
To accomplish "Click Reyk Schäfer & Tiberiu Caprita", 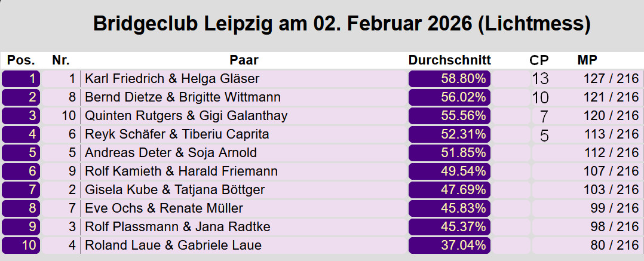I will (x=177, y=134).
